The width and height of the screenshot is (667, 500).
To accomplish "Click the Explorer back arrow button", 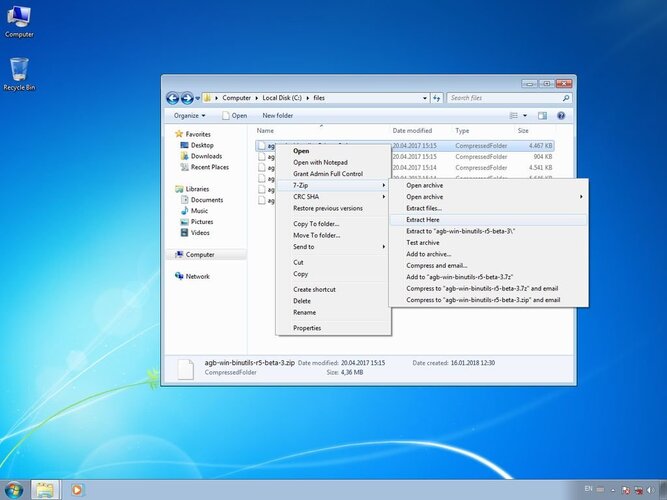I will (x=172, y=98).
